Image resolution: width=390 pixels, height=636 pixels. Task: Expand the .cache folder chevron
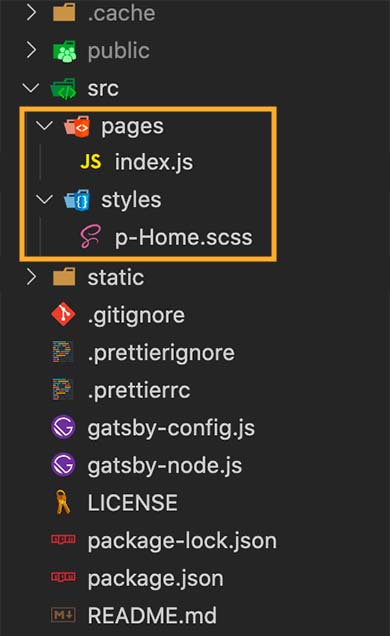point(31,13)
